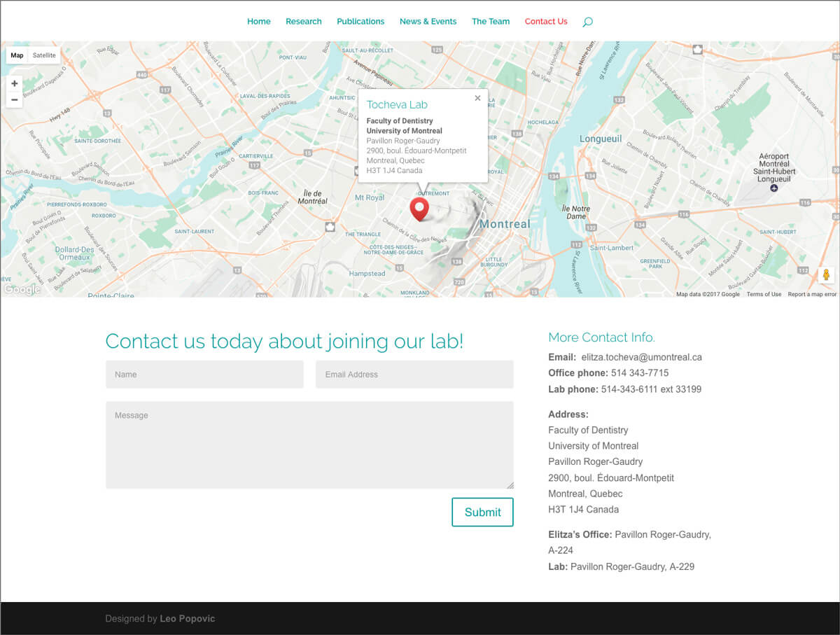This screenshot has height=635, width=840.
Task: Open the Publications page
Action: tap(360, 22)
